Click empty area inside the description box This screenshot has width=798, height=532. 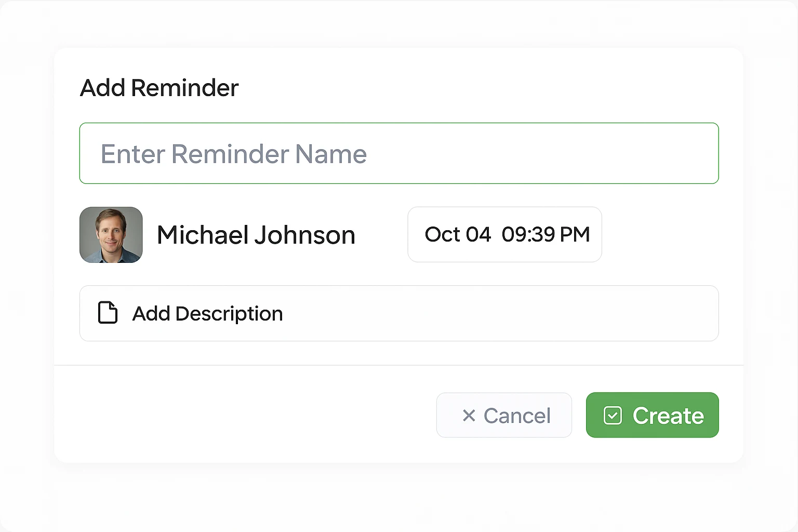(x=494, y=314)
